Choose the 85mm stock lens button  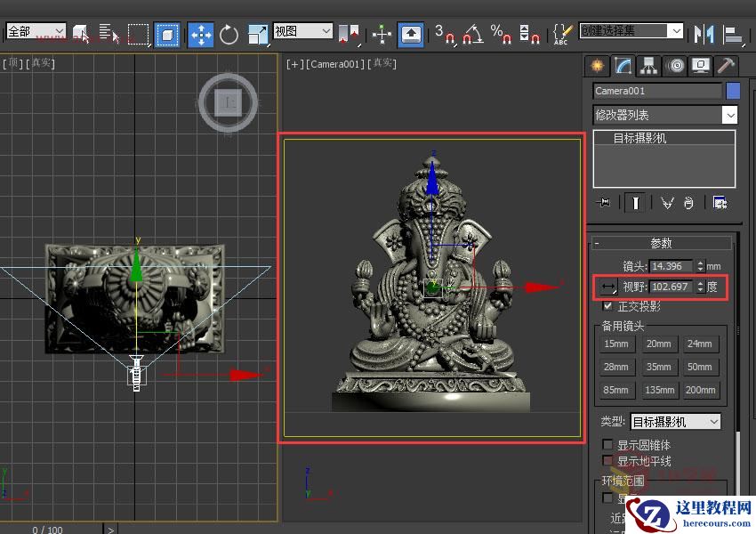click(x=615, y=390)
